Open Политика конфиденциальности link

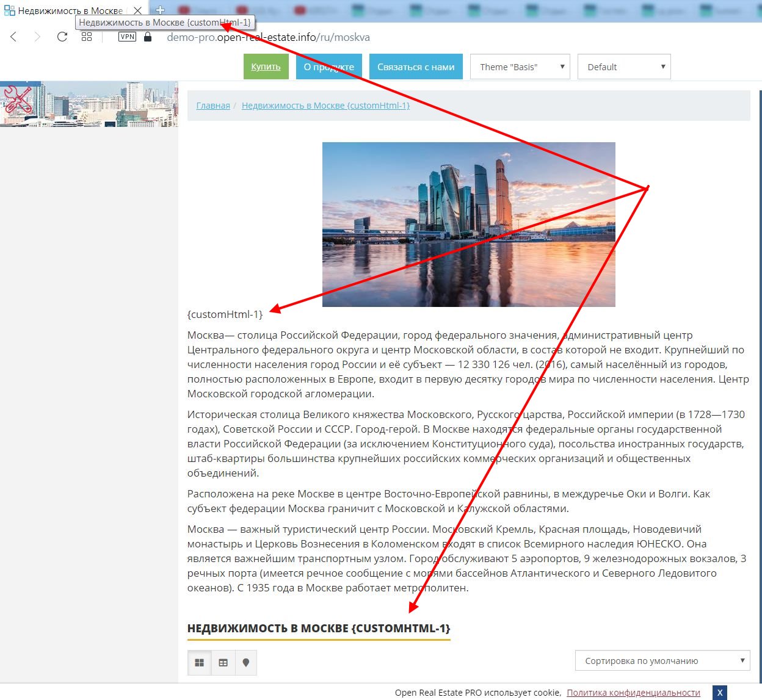coord(633,693)
